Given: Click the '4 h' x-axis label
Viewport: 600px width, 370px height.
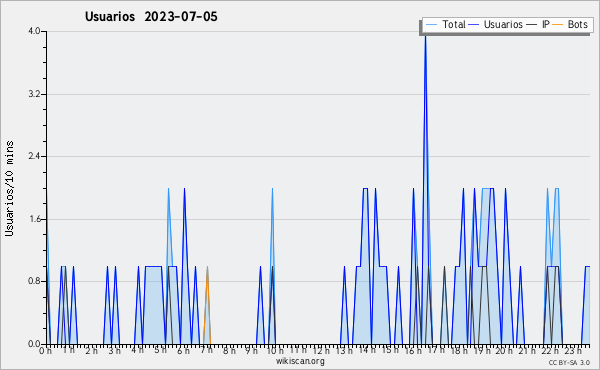Looking at the screenshot, I should click(x=137, y=350).
